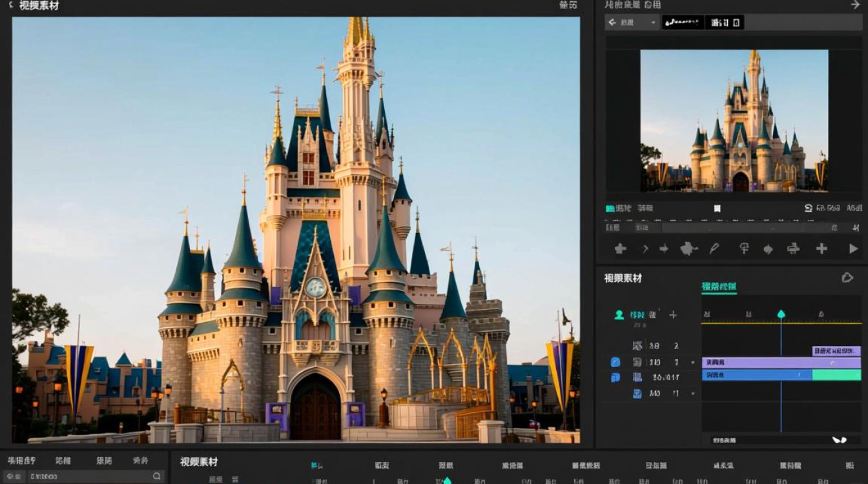Click the black tab with white scribble text
The width and height of the screenshot is (868, 484).
pyautogui.click(x=683, y=23)
